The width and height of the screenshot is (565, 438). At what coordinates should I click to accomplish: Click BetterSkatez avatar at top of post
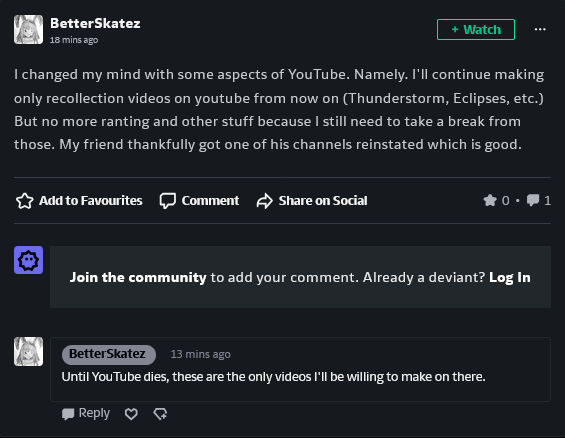point(28,30)
